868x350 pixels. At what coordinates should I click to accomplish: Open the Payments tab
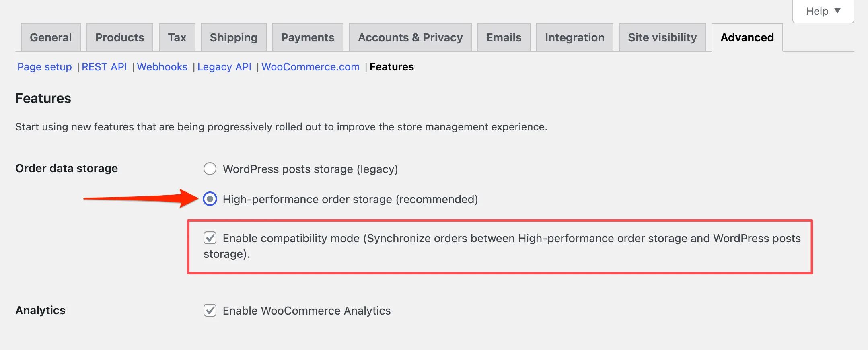(x=308, y=37)
